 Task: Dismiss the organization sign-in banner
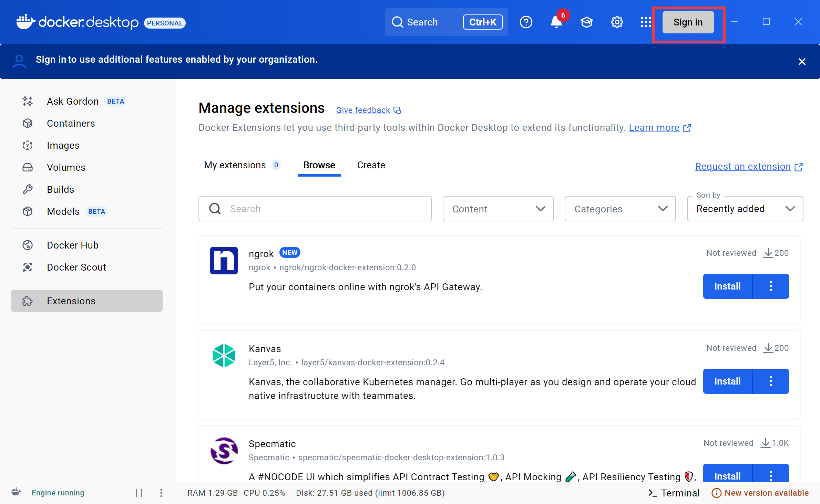(x=802, y=62)
